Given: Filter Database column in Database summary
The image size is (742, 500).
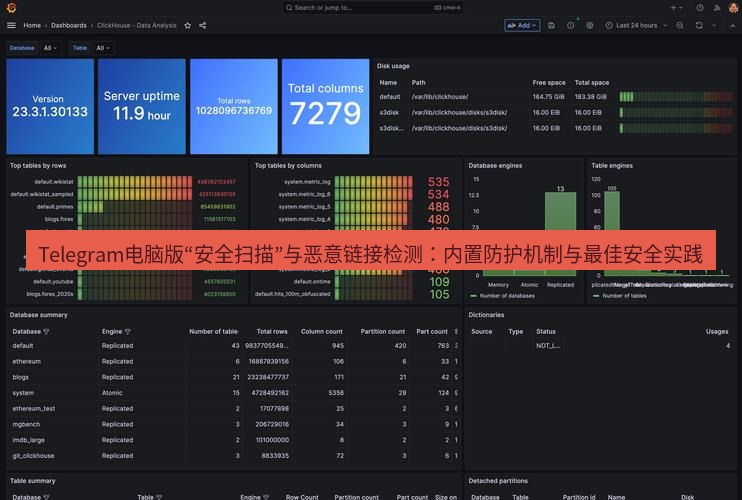Looking at the screenshot, I should [x=46, y=332].
